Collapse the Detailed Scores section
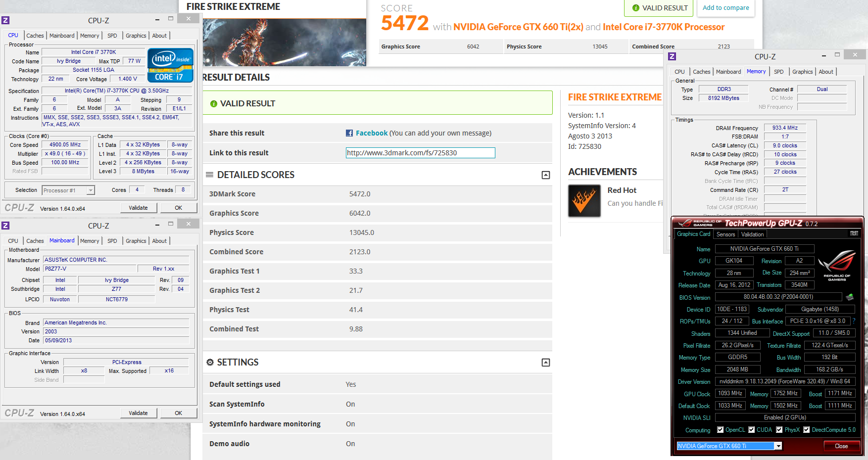Viewport: 868px width, 460px height. pos(546,175)
